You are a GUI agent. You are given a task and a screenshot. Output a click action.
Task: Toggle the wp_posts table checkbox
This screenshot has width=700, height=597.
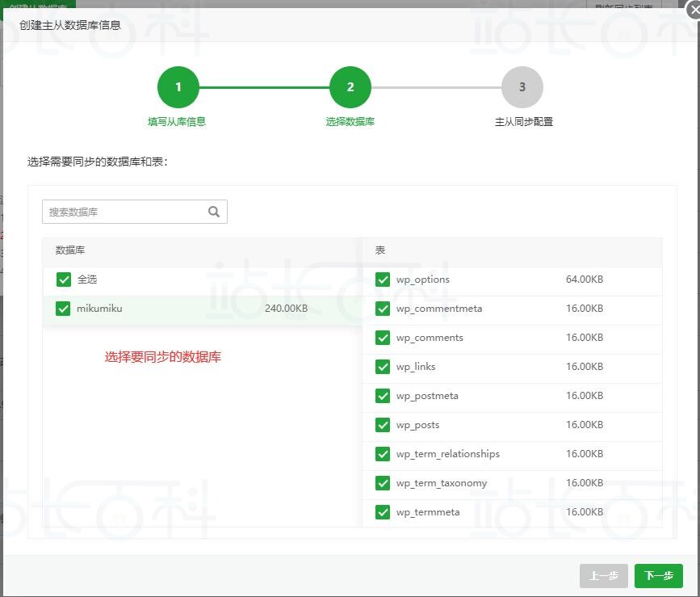pyautogui.click(x=383, y=425)
